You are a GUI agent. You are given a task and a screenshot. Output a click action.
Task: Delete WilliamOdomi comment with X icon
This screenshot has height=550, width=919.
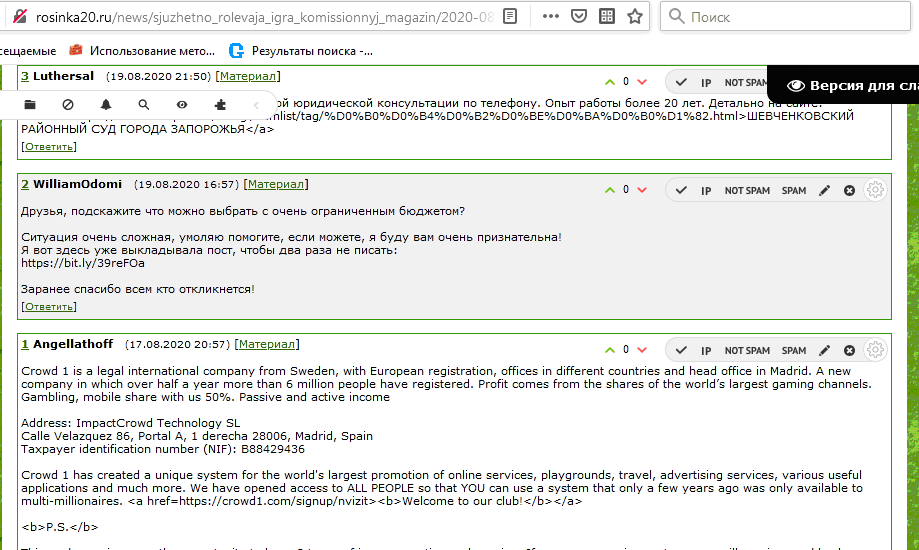tap(849, 191)
